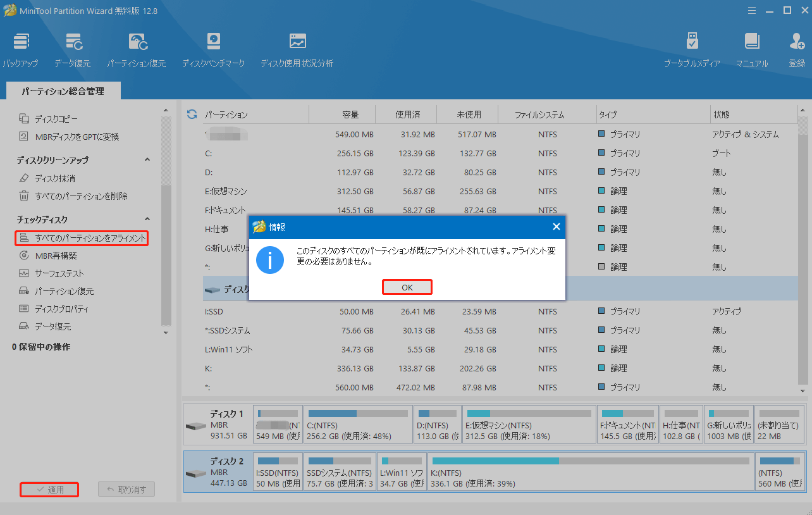
Task: Select ディスク抹消 wipe disk option
Action: pyautogui.click(x=47, y=178)
